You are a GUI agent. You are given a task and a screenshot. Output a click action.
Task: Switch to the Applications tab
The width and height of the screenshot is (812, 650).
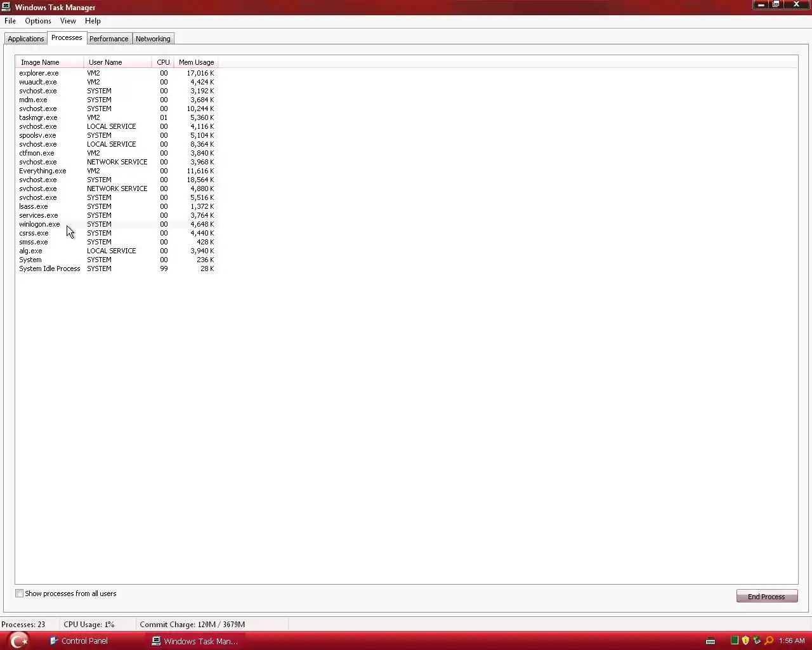tap(26, 39)
